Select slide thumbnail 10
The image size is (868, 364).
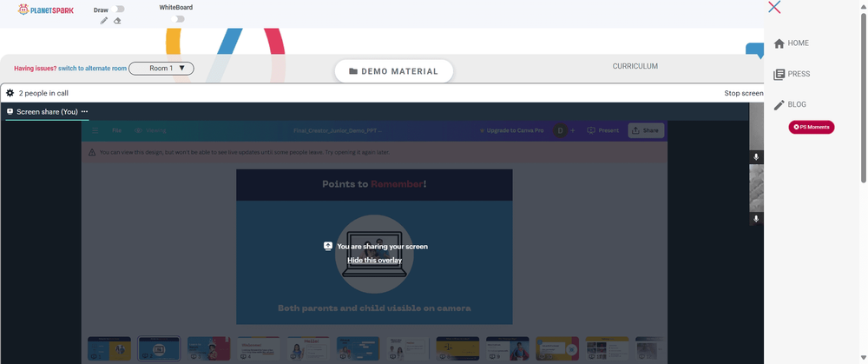click(x=557, y=348)
